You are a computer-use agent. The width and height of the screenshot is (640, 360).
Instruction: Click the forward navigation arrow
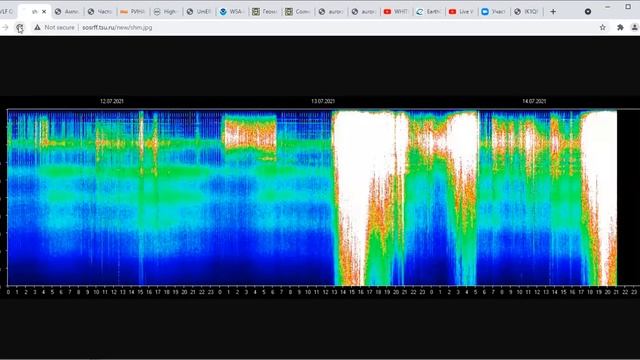[5, 27]
